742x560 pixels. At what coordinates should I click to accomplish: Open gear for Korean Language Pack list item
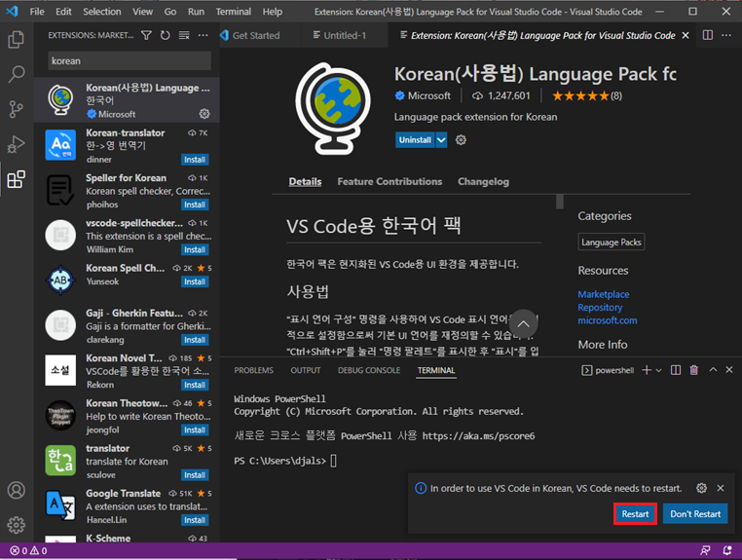(x=204, y=114)
